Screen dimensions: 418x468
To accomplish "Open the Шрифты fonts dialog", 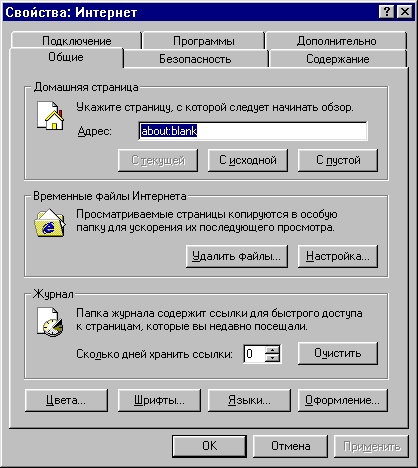I will [159, 400].
